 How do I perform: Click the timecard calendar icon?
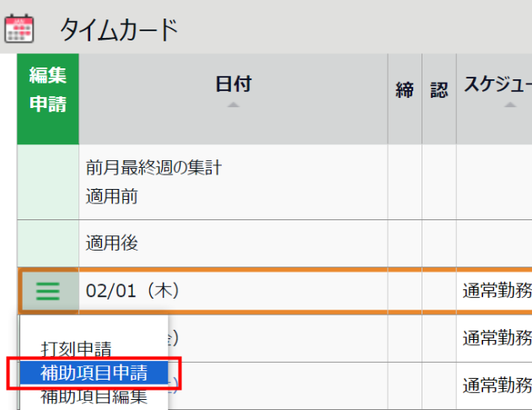(19, 29)
